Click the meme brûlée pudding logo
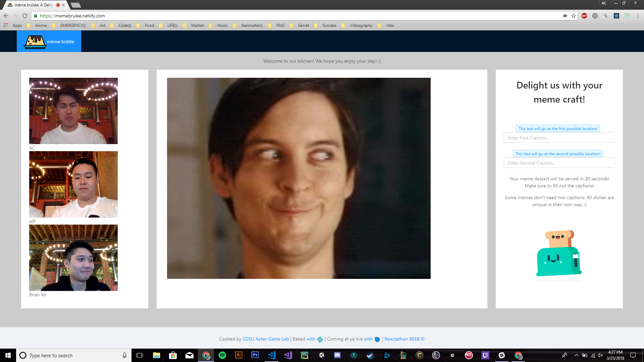 click(x=35, y=42)
